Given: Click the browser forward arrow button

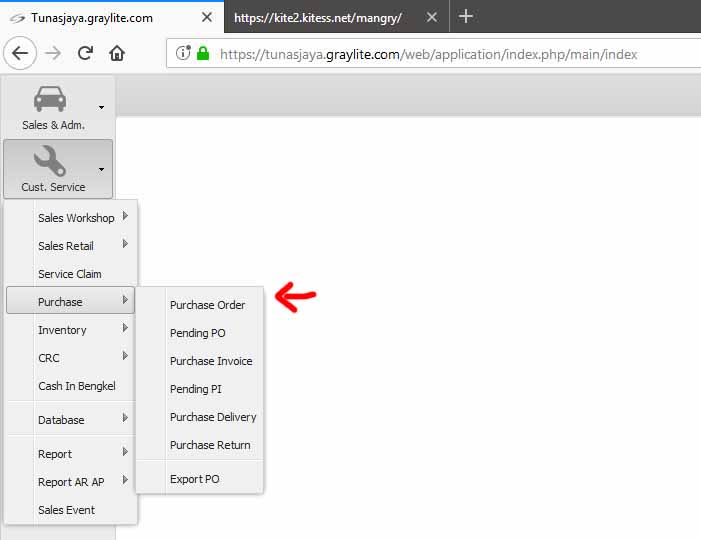Looking at the screenshot, I should tap(53, 54).
